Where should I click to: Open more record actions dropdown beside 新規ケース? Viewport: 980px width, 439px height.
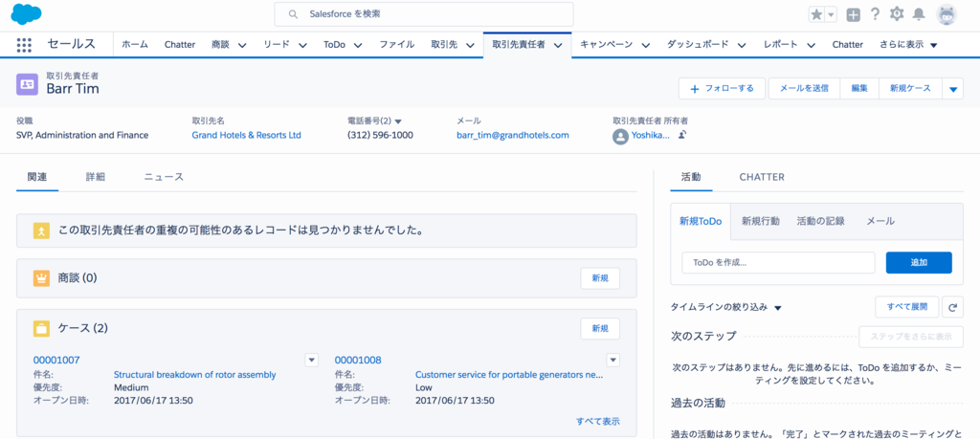coord(952,89)
